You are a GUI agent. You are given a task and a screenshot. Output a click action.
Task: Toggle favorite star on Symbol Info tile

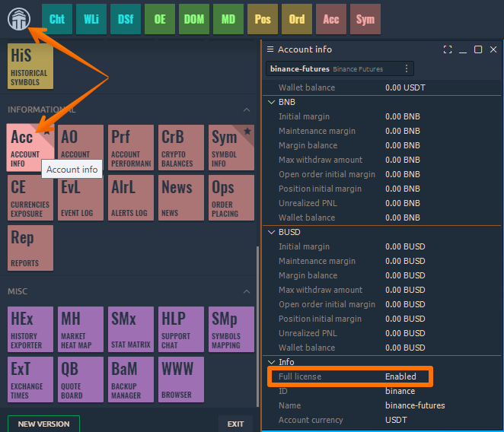[x=247, y=132]
